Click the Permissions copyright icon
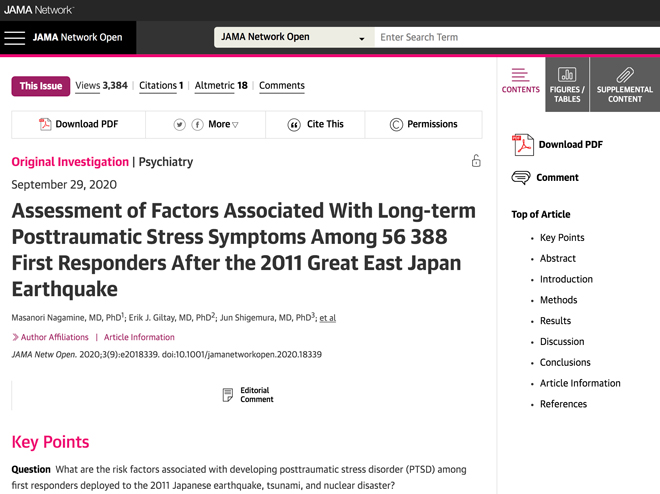 396,125
